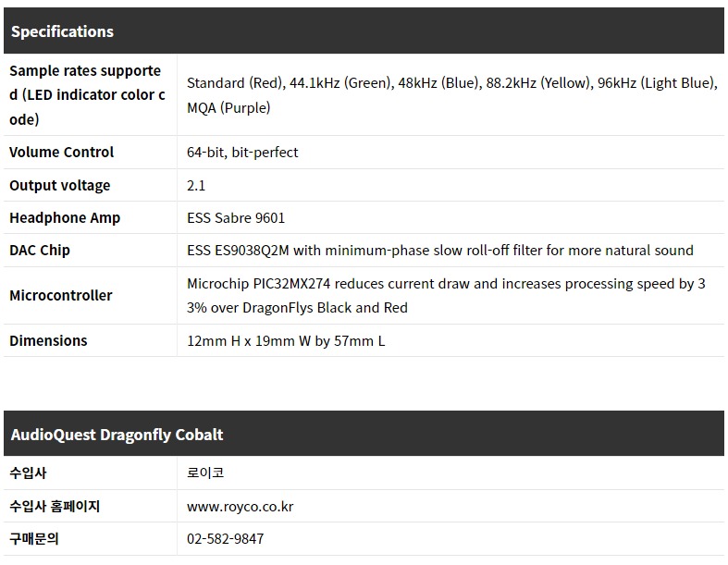Click the ESS Sabre 9601 value
This screenshot has height=565, width=728.
point(236,217)
